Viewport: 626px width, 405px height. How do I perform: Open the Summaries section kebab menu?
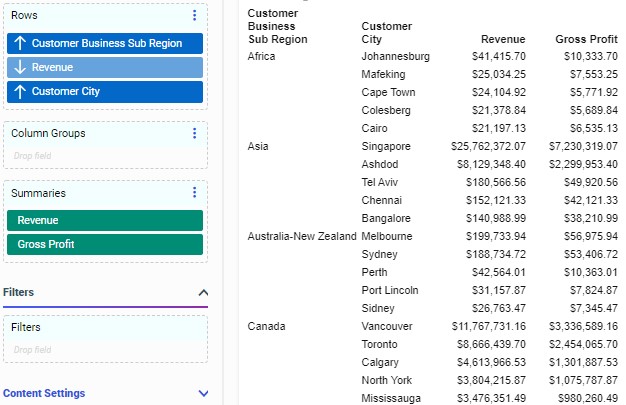tap(194, 193)
